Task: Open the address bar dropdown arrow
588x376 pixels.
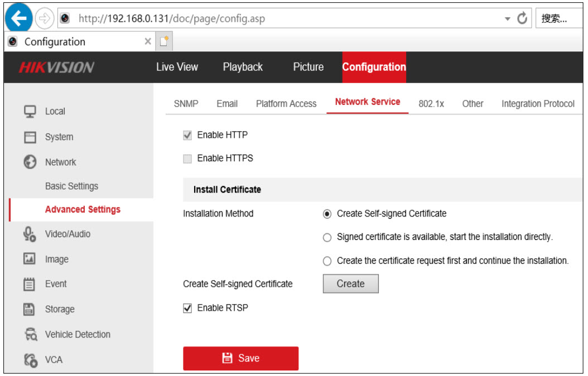Action: pyautogui.click(x=507, y=19)
